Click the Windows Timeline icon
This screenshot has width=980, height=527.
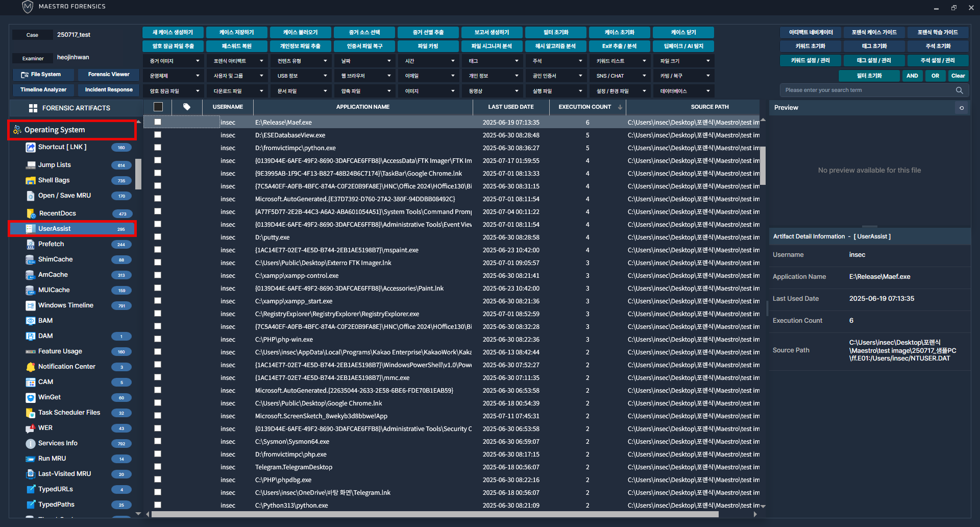(31, 305)
